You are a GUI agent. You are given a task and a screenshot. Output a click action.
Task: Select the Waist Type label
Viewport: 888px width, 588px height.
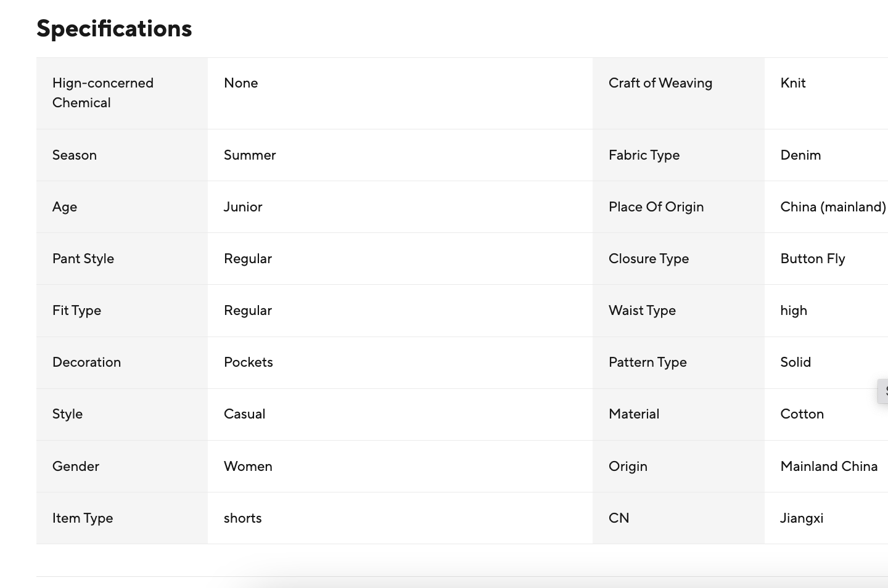point(642,311)
